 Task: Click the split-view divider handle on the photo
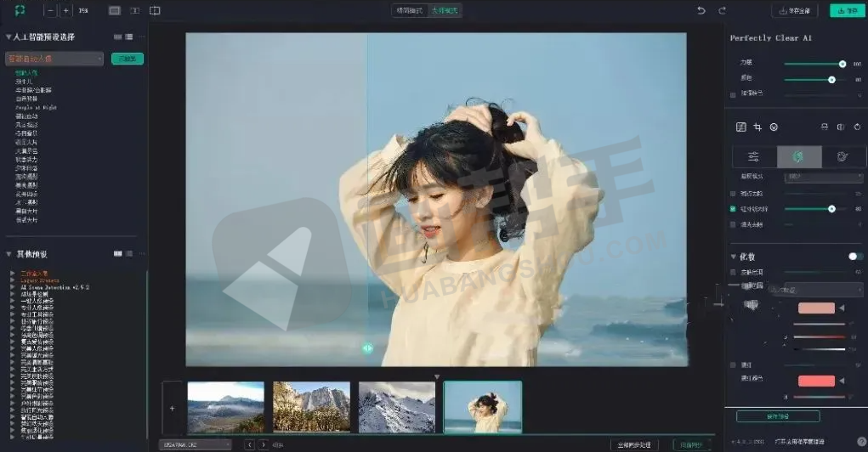pos(367,348)
